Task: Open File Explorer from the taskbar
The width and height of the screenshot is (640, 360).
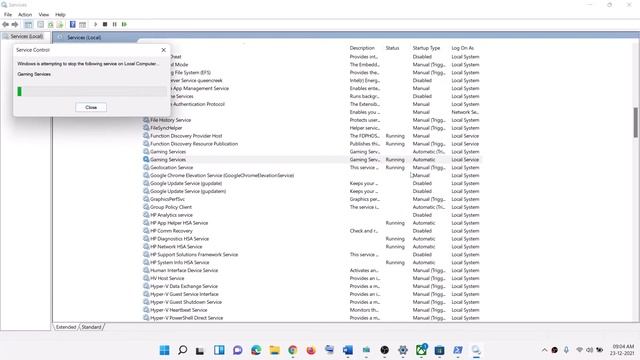Action: coord(275,350)
